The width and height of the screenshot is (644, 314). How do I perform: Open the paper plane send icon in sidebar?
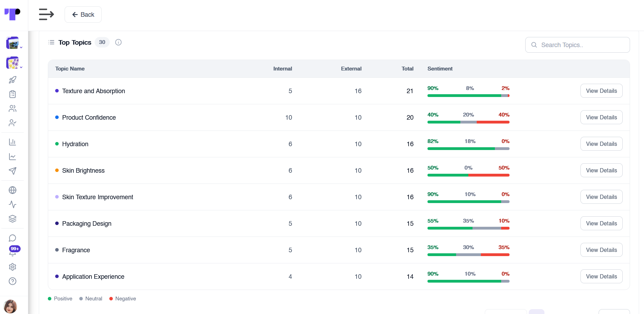coord(13,171)
